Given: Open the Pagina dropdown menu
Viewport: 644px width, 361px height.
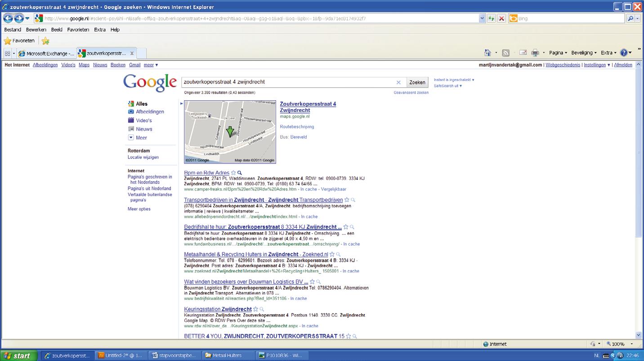Looking at the screenshot, I should pos(558,53).
